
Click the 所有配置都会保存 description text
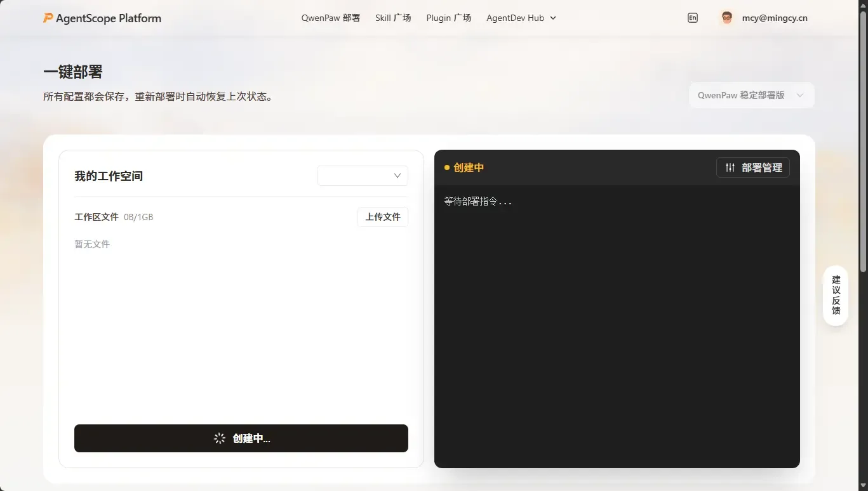click(x=159, y=97)
